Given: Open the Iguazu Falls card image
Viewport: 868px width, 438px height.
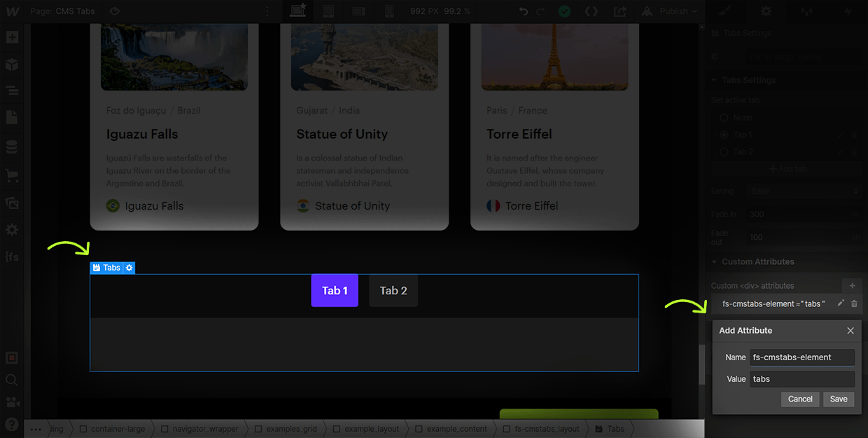Looking at the screenshot, I should point(174,56).
